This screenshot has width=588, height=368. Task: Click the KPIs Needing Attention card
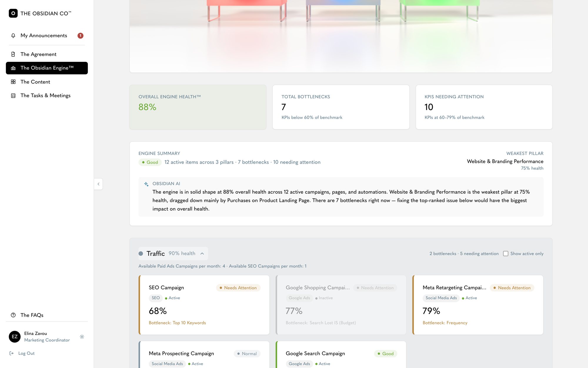[x=484, y=107]
